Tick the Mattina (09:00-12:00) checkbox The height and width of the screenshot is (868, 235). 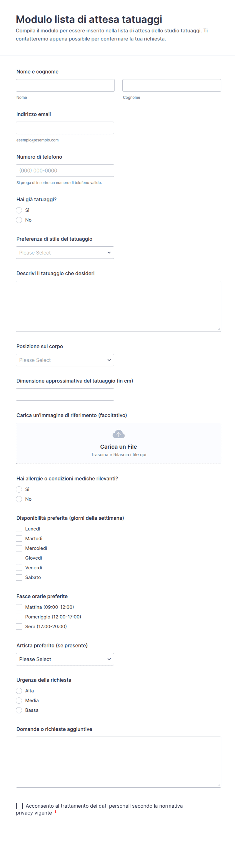[19, 607]
